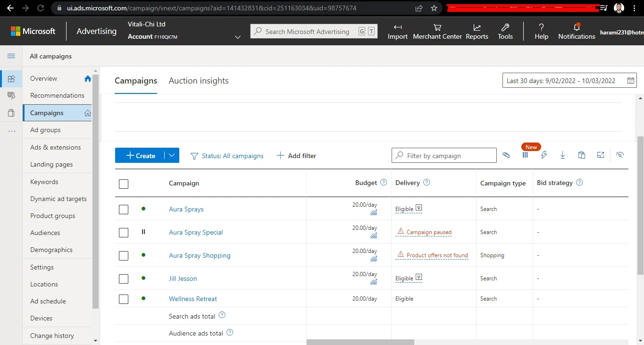Select Keywords in the left menu
The image size is (644, 345).
44,182
